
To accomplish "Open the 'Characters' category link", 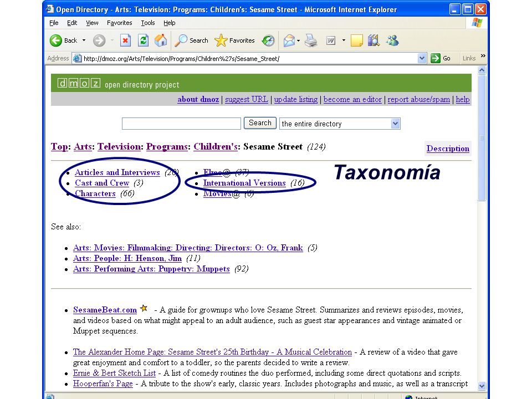I will point(95,193).
